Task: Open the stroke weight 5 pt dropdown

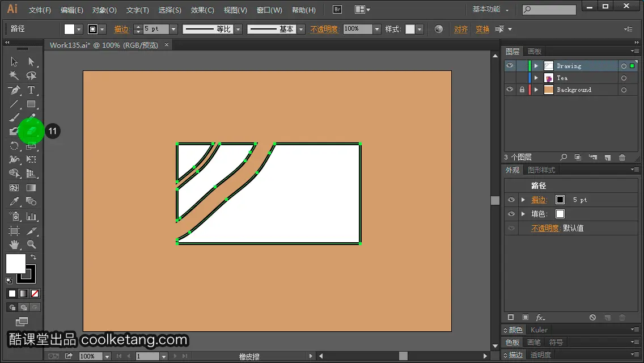Action: [x=173, y=29]
